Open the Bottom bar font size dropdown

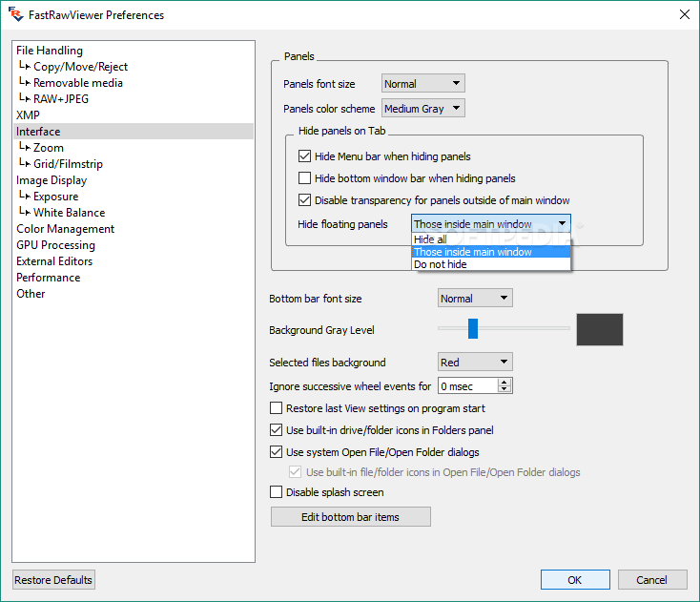(475, 298)
